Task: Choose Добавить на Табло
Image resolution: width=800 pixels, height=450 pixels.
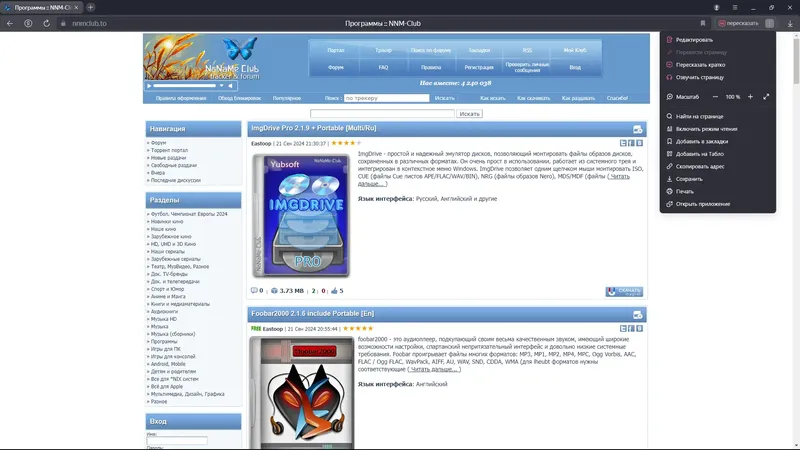Action: [717, 154]
